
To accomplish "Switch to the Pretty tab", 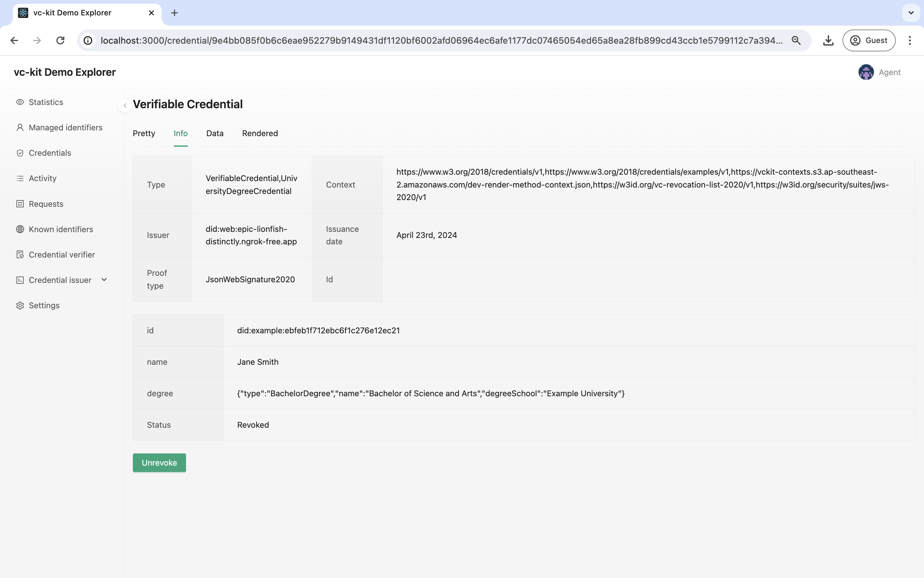I will click(144, 133).
